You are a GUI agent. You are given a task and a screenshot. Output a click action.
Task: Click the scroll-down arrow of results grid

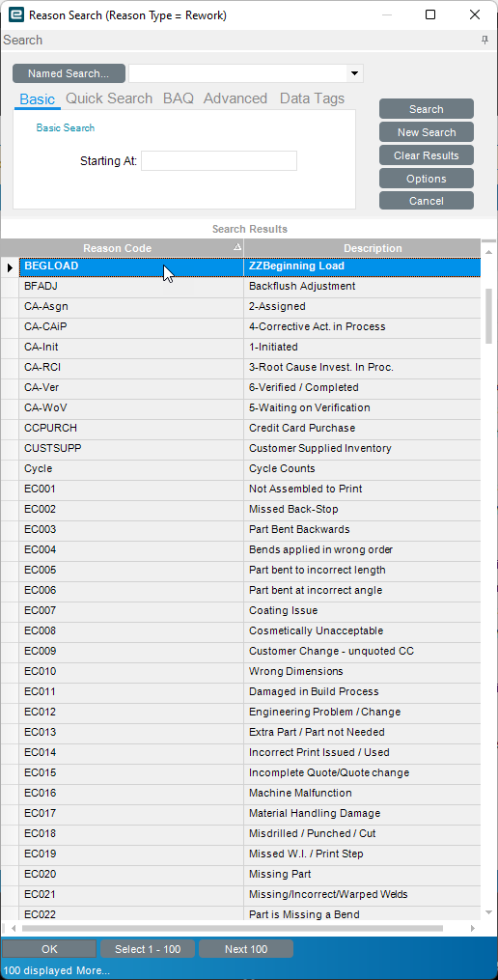pos(489,912)
